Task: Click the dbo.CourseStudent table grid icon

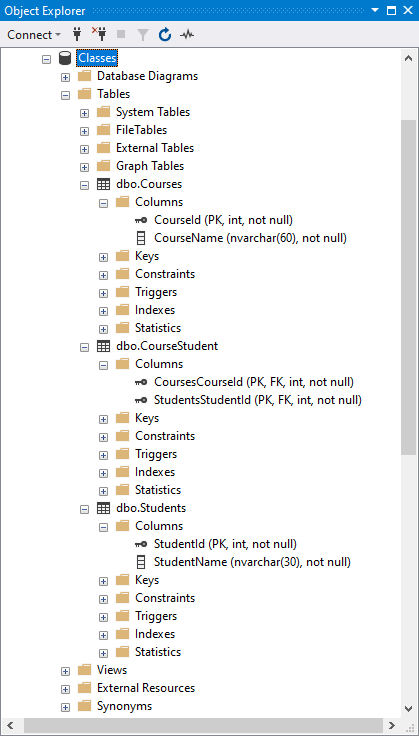Action: click(x=103, y=346)
